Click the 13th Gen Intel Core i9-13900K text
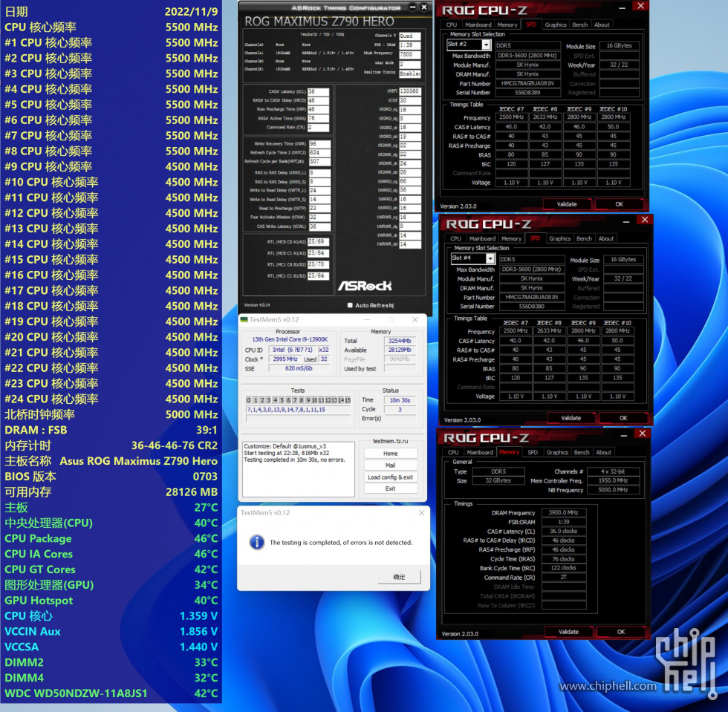Image resolution: width=728 pixels, height=712 pixels. pyautogui.click(x=290, y=339)
